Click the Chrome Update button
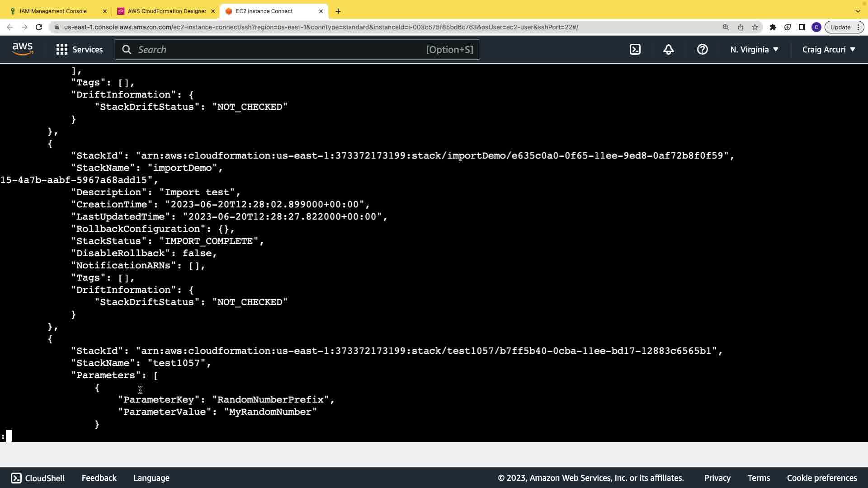The width and height of the screenshot is (868, 488). [840, 27]
